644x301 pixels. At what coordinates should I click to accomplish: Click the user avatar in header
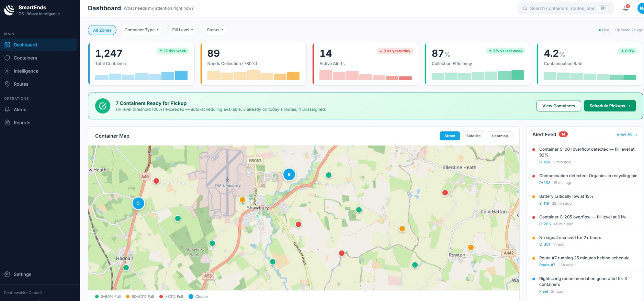[641, 8]
